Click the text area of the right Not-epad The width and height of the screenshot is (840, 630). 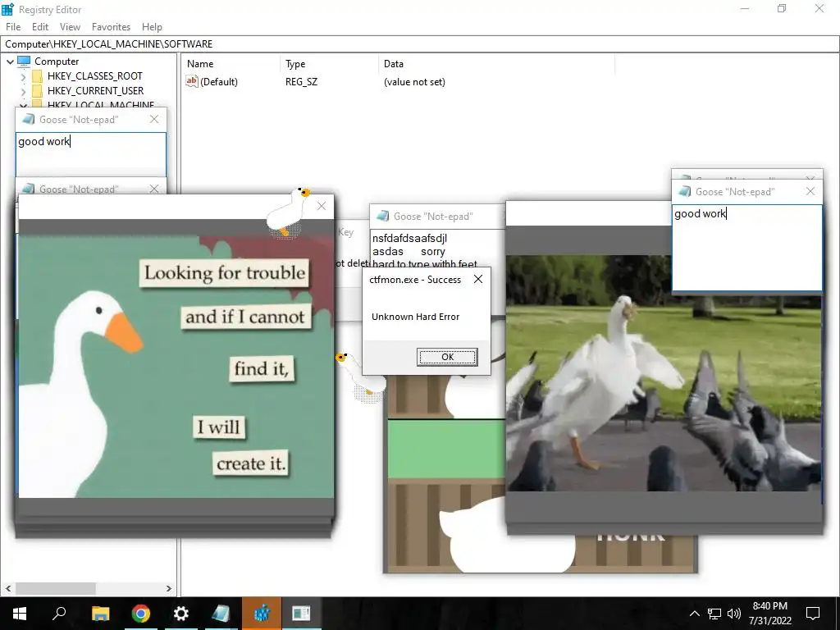click(x=746, y=248)
